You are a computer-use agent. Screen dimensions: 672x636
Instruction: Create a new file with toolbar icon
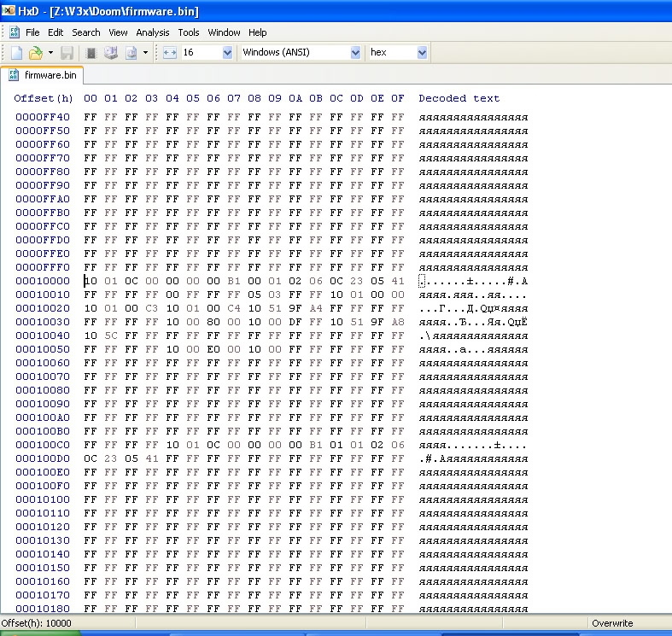coord(16,53)
